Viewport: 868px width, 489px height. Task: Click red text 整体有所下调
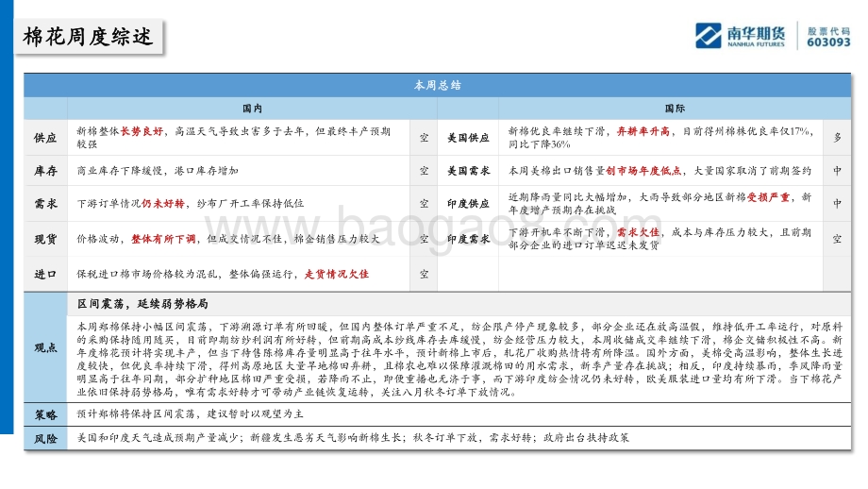tap(163, 239)
